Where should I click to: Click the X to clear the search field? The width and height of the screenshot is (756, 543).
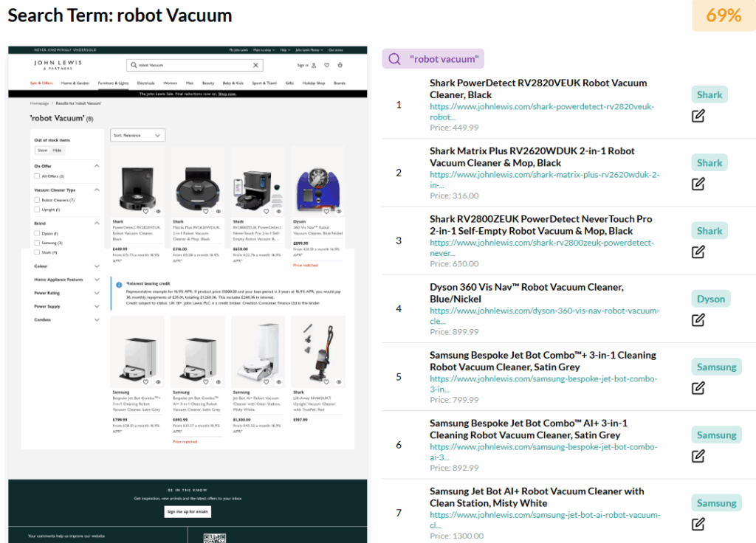click(x=256, y=65)
